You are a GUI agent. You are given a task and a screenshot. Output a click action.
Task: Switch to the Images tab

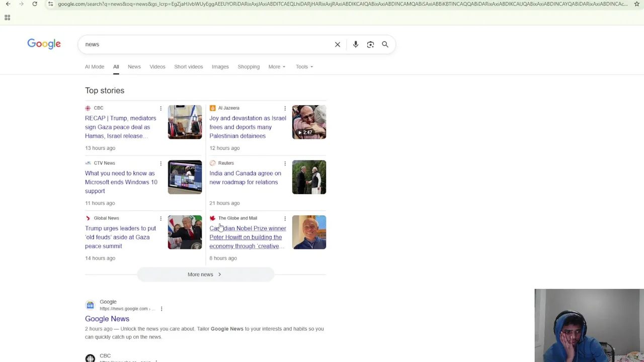click(x=220, y=66)
